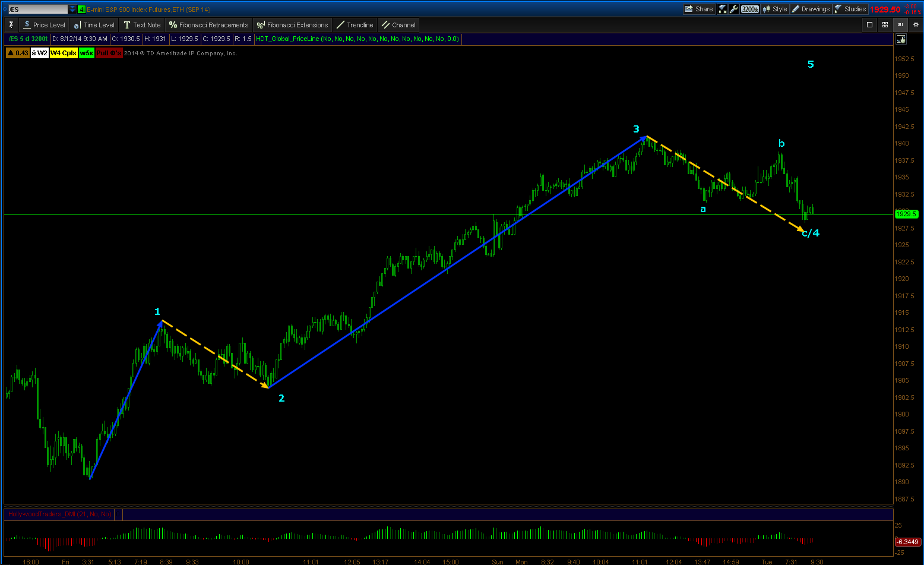Click the wave label b
The image size is (924, 565).
(781, 143)
